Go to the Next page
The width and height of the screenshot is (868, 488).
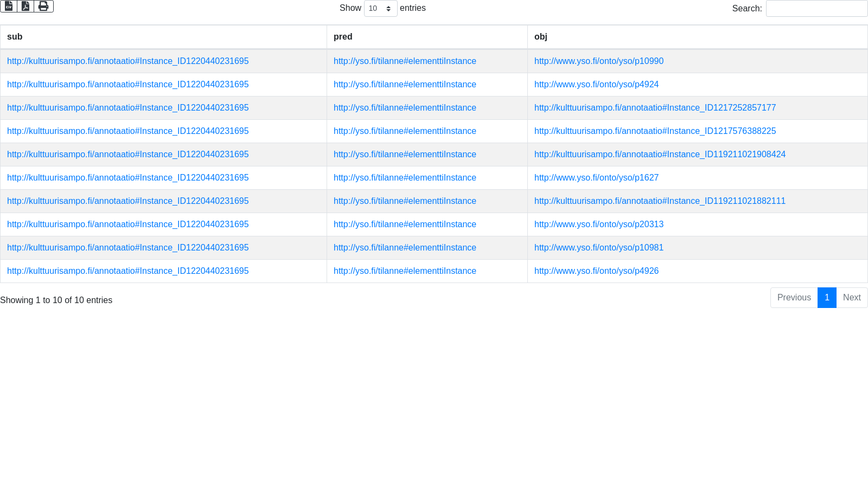point(851,298)
